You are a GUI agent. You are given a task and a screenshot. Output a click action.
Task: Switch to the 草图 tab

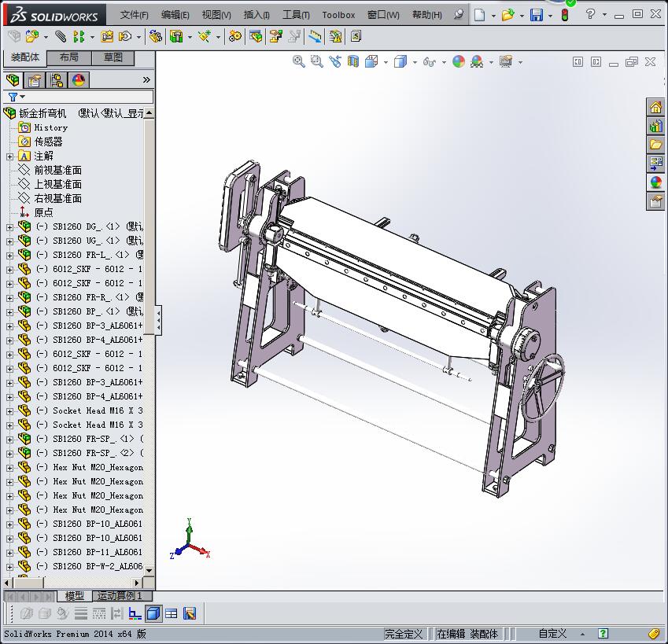coord(113,57)
